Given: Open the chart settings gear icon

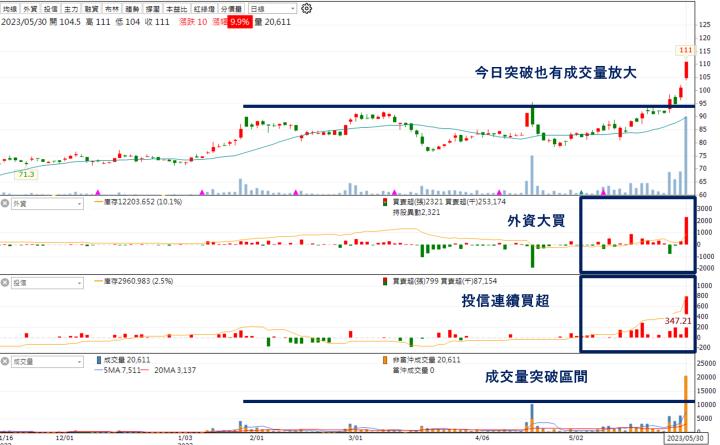Looking at the screenshot, I should [307, 8].
